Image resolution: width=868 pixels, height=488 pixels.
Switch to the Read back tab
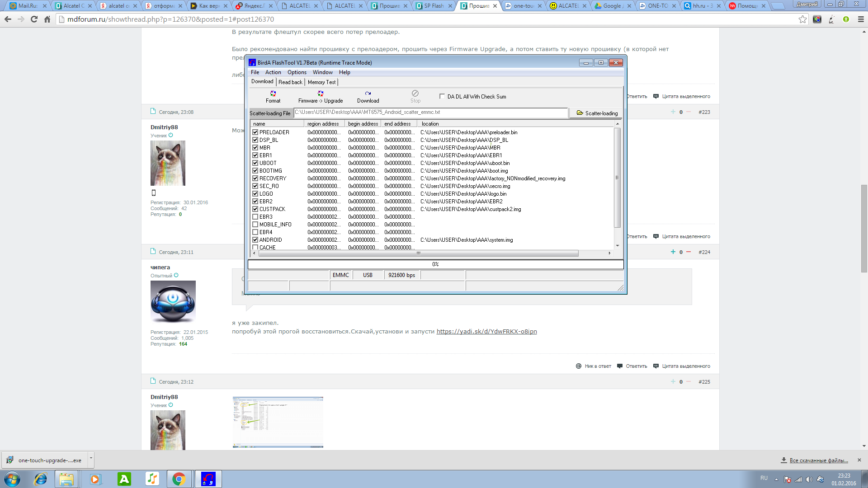point(290,82)
